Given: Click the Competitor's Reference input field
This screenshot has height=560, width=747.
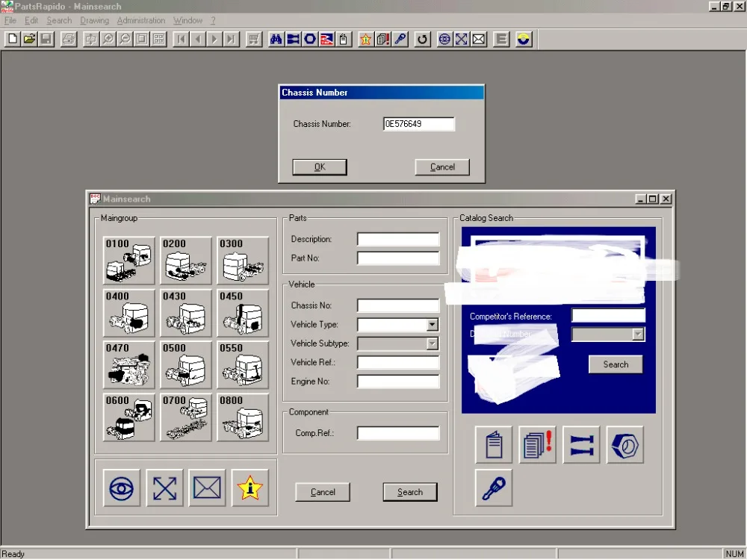Looking at the screenshot, I should coord(608,315).
